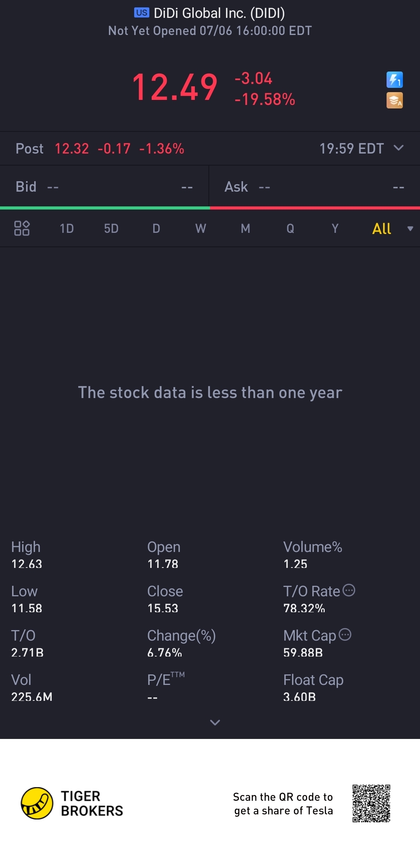The image size is (420, 868).
Task: Open the chart layout grid icon
Action: tap(22, 228)
